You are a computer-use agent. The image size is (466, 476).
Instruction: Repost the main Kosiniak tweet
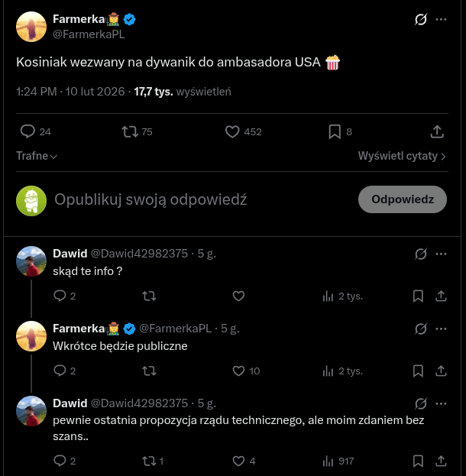tap(130, 131)
